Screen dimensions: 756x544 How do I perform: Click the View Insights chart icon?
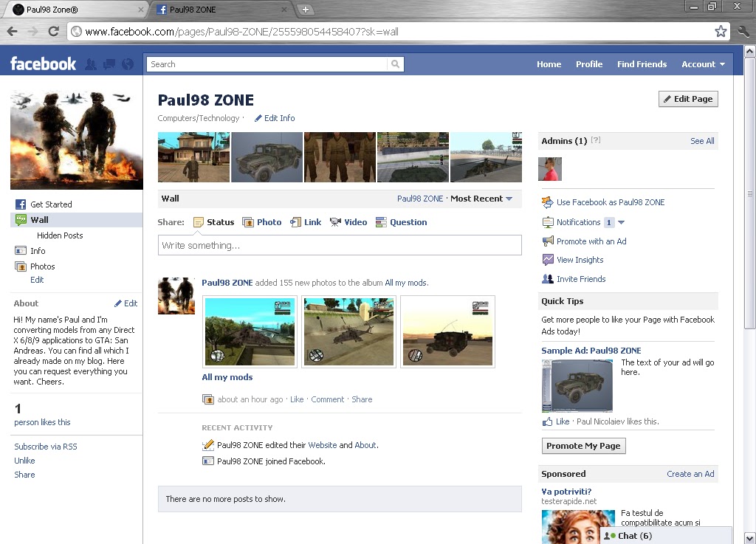coord(548,260)
